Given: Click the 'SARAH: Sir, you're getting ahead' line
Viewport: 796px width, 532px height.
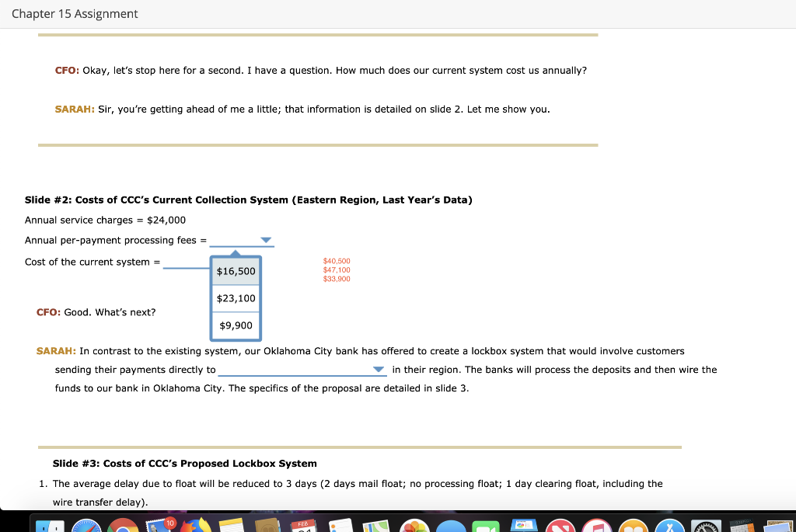Looking at the screenshot, I should click(302, 110).
